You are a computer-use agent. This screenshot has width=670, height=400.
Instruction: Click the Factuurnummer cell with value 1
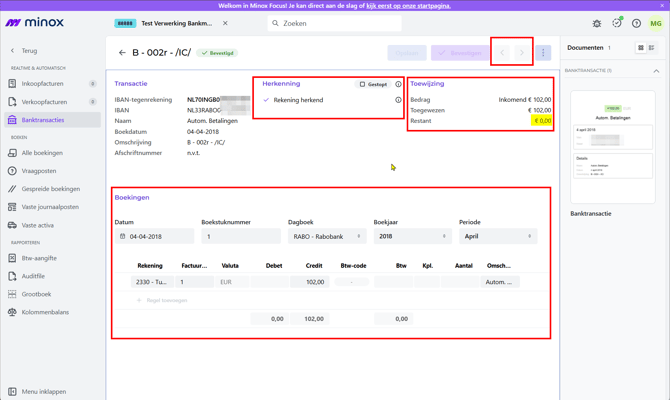195,282
